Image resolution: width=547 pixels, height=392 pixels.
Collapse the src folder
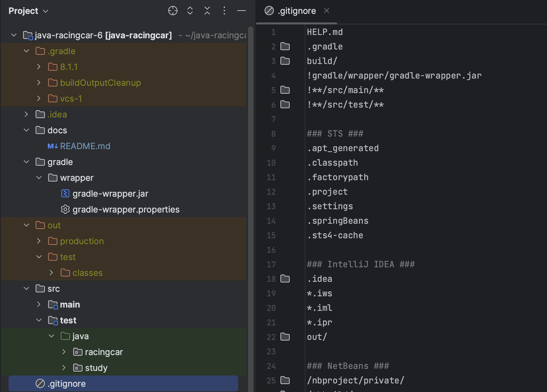point(26,288)
